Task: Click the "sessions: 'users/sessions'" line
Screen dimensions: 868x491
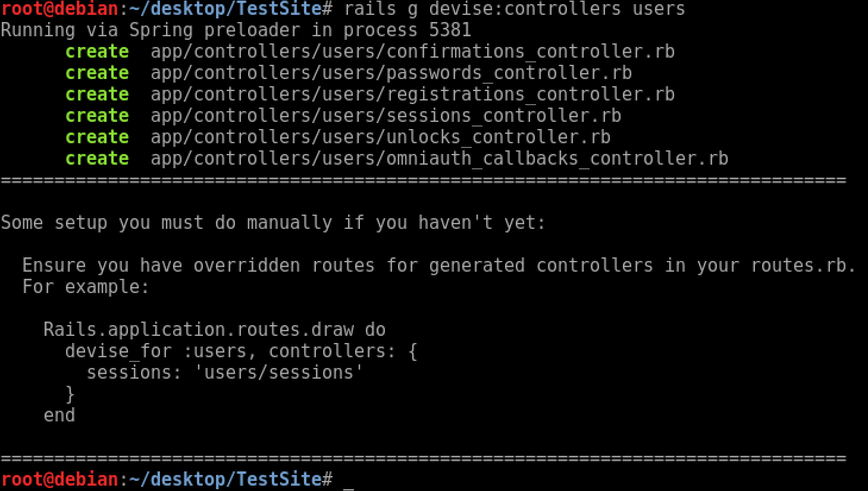Action: pyautogui.click(x=224, y=373)
